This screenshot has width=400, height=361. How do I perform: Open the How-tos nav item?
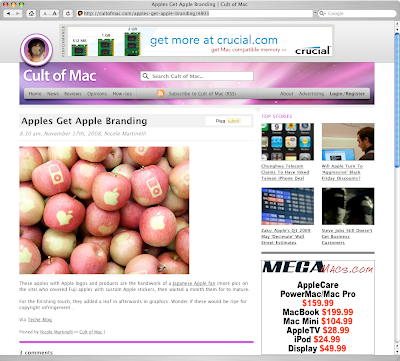pos(122,94)
